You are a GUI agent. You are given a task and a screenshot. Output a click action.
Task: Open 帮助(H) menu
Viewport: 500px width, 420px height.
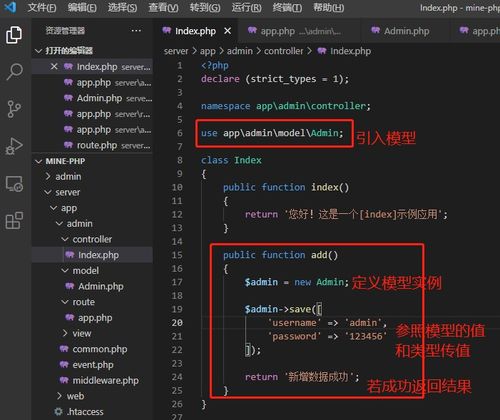pos(328,7)
